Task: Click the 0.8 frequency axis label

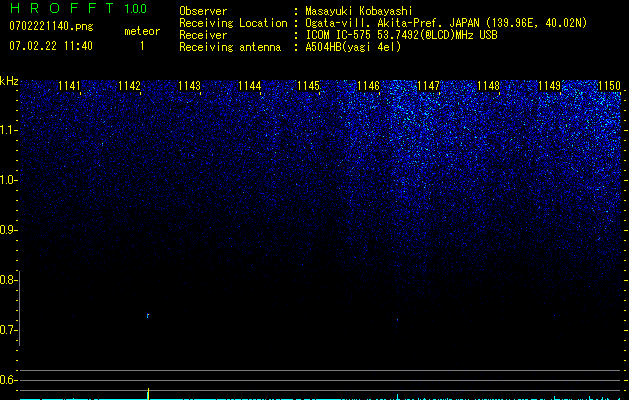Action: click(x=9, y=280)
